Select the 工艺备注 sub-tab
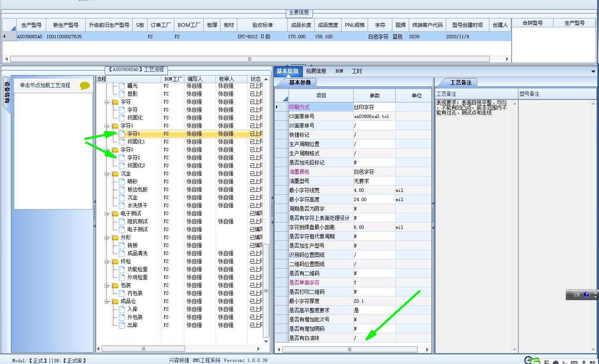The height and width of the screenshot is (364, 599). pos(461,83)
